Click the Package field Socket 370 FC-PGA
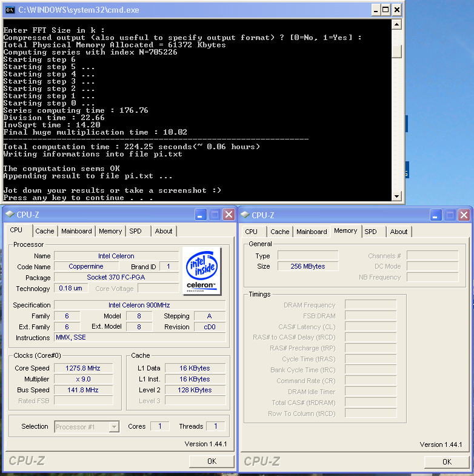Viewport: 474px width, 476px height. tap(116, 277)
